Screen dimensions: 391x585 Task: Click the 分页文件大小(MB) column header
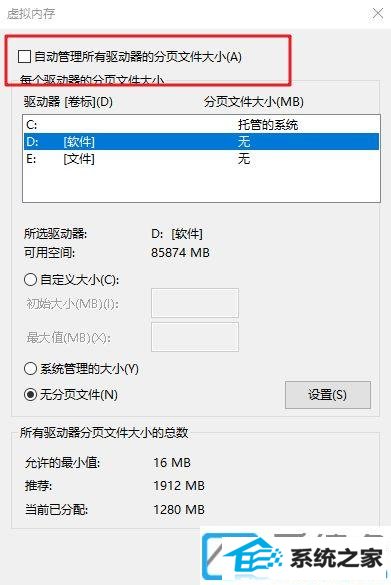coord(254,101)
